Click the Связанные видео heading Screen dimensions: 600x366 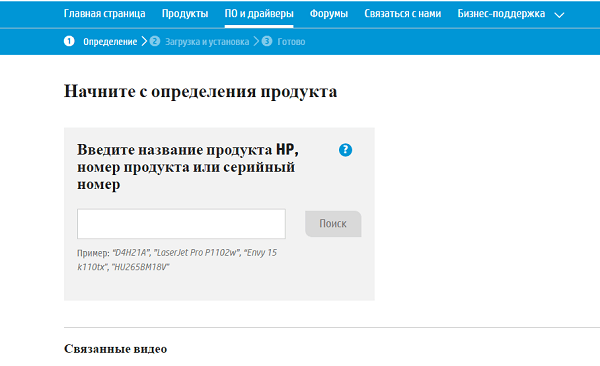(x=116, y=349)
